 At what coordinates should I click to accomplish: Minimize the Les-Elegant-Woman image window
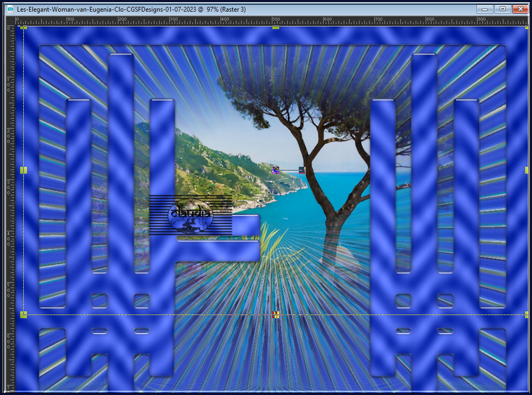(484, 9)
